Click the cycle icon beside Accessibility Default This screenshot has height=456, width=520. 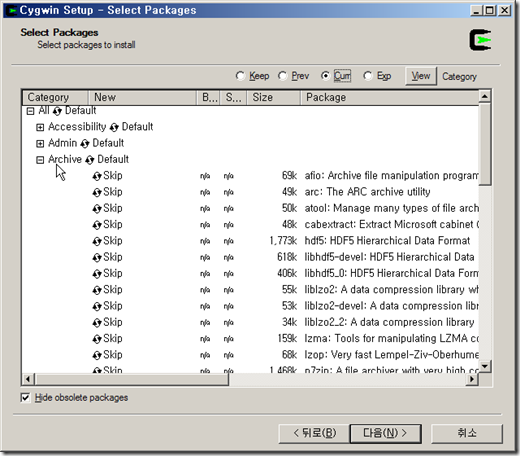(x=114, y=127)
